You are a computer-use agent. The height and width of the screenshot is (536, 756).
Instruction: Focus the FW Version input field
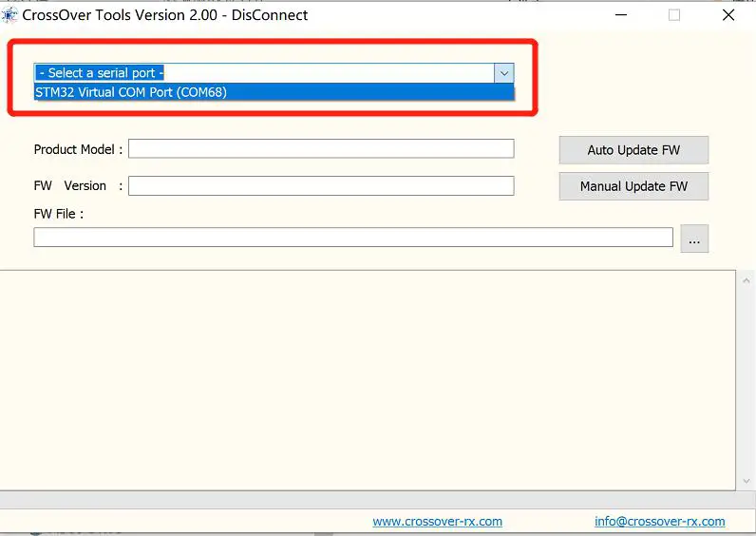[x=321, y=185]
